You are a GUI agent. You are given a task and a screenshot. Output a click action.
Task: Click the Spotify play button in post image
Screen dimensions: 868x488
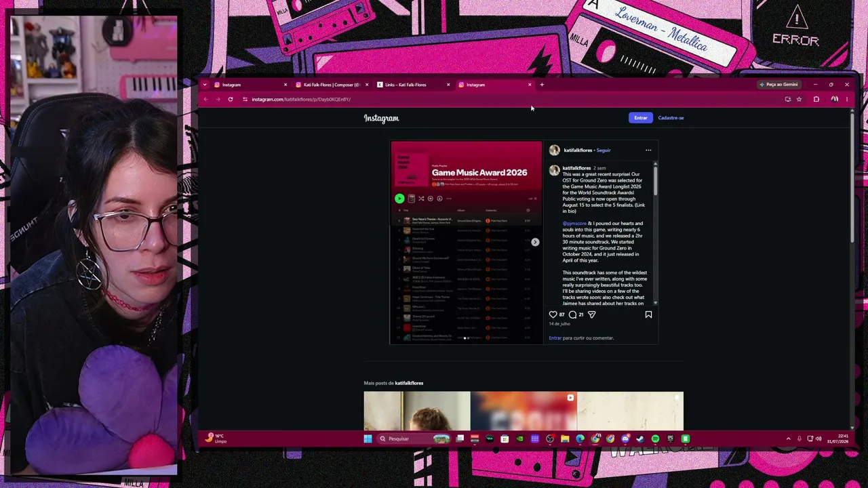click(x=399, y=199)
